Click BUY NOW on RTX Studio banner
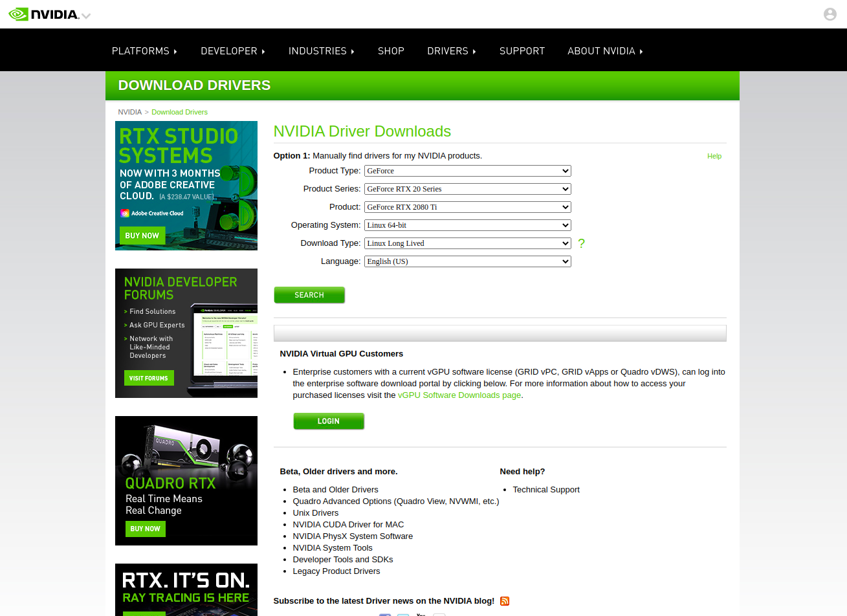 point(142,236)
